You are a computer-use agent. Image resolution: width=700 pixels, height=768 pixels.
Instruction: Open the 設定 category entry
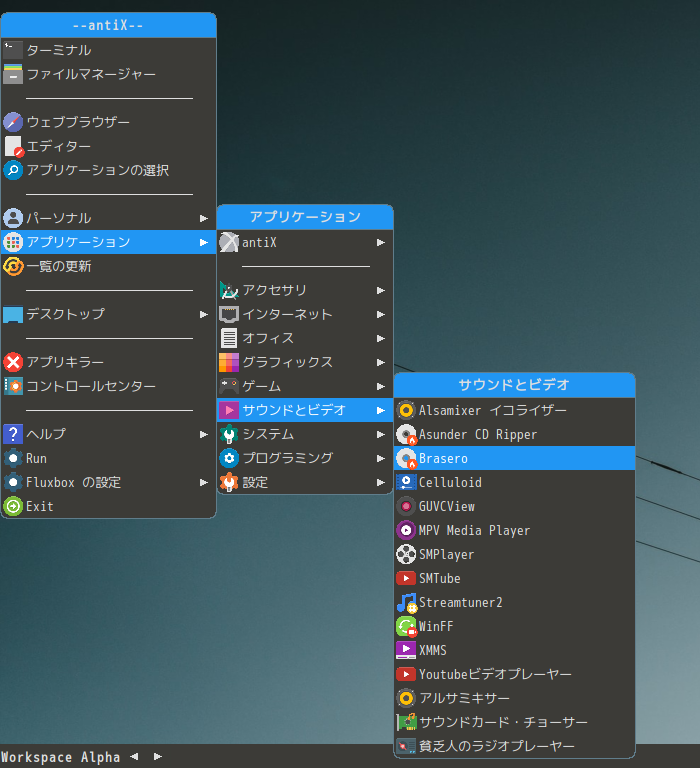point(305,482)
